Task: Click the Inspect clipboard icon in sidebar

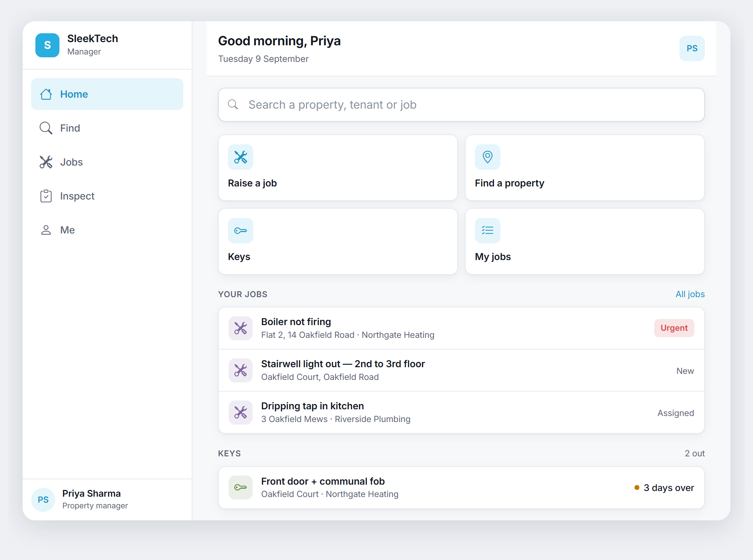Action: coord(46,196)
